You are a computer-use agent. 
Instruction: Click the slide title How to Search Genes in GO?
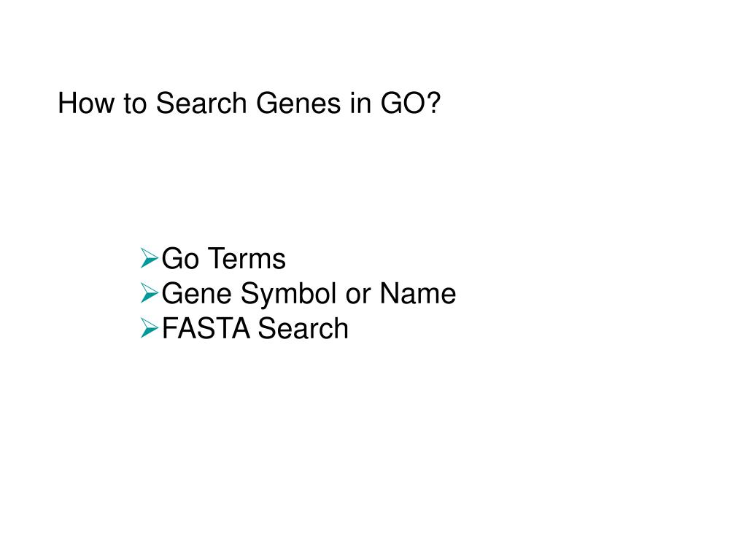249,103
